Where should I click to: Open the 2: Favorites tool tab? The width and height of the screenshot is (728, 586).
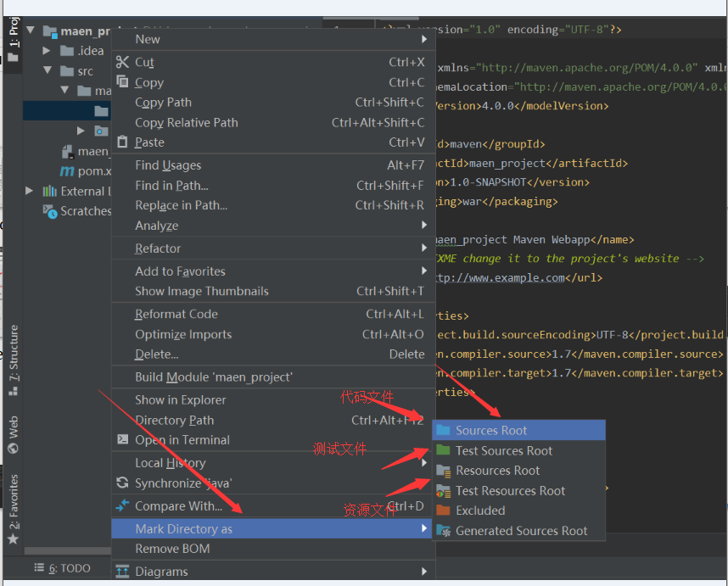point(13,509)
